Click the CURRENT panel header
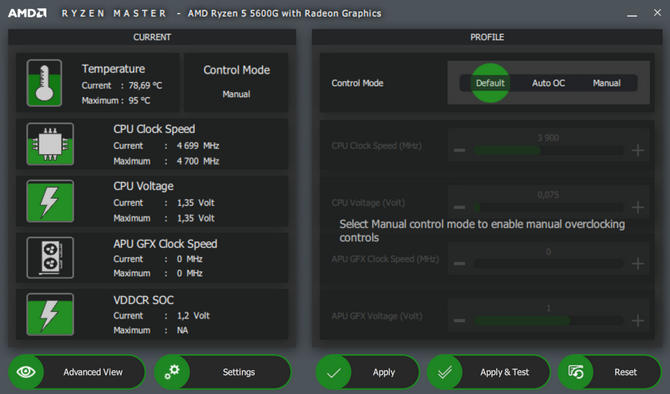670x394 pixels. 152,37
